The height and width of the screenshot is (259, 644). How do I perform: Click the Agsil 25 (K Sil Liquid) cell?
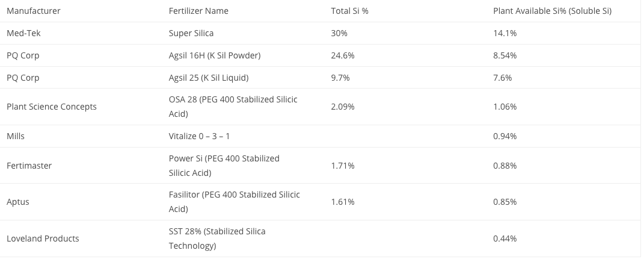[208, 78]
